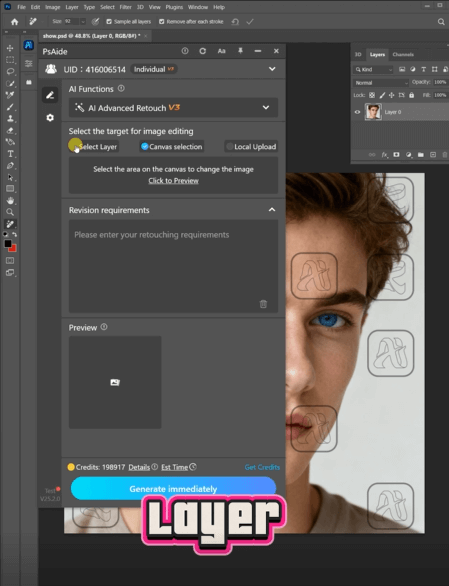Toggle Sample all layers checkbox
Screen dimensions: 449x586
click(109, 22)
